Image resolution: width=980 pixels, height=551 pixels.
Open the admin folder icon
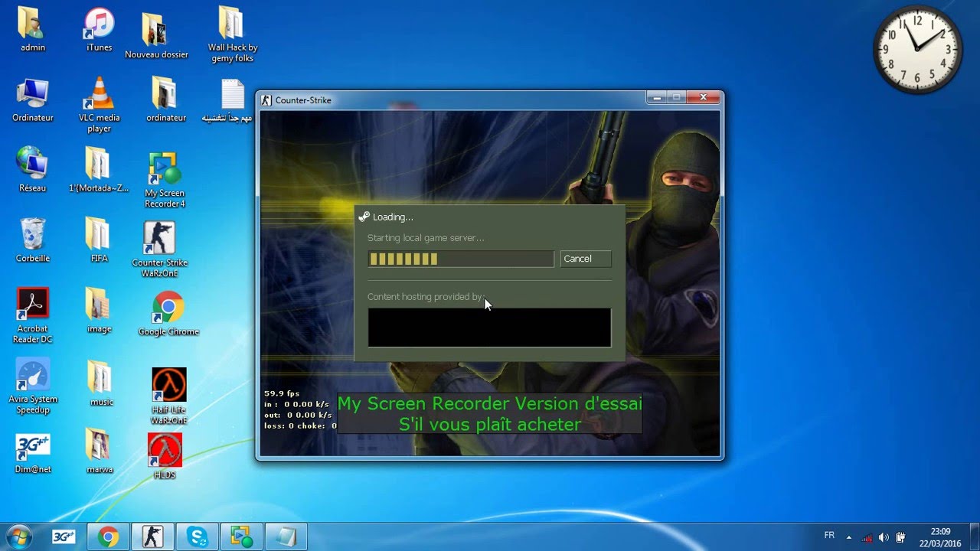click(33, 30)
